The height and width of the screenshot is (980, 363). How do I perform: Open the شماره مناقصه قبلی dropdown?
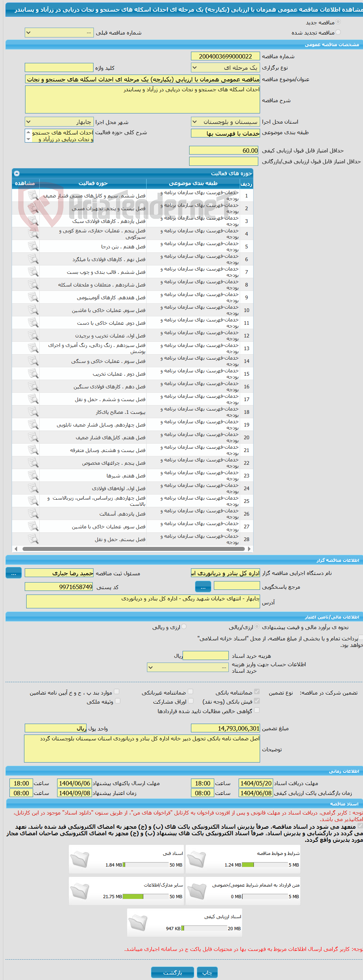[x=59, y=33]
